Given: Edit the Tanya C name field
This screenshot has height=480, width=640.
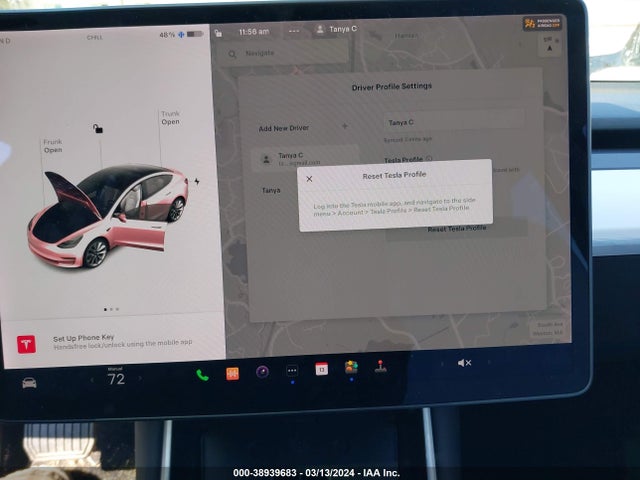Looking at the screenshot, I should pyautogui.click(x=454, y=122).
